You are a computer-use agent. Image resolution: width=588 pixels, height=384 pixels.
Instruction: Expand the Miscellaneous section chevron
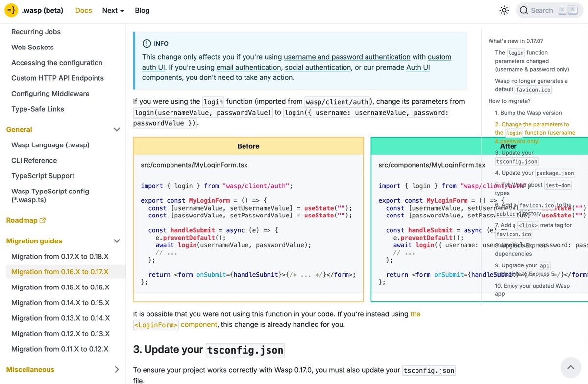click(x=117, y=370)
